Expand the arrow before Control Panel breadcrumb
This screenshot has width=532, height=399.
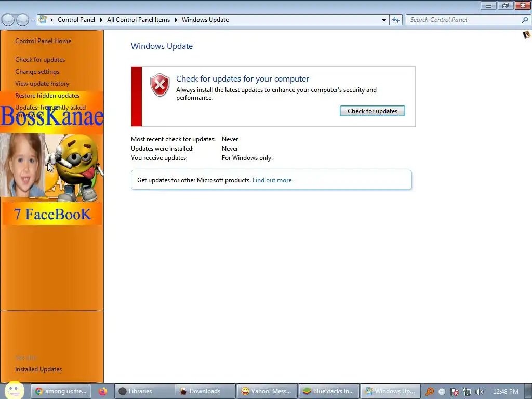(52, 20)
